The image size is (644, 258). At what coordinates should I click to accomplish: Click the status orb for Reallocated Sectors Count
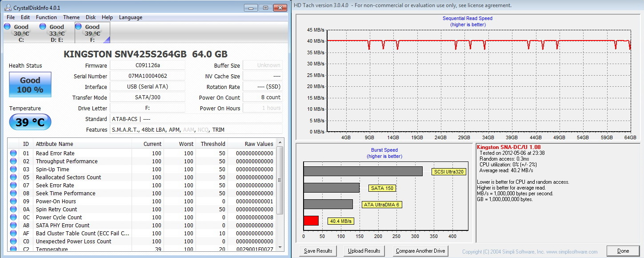click(13, 177)
